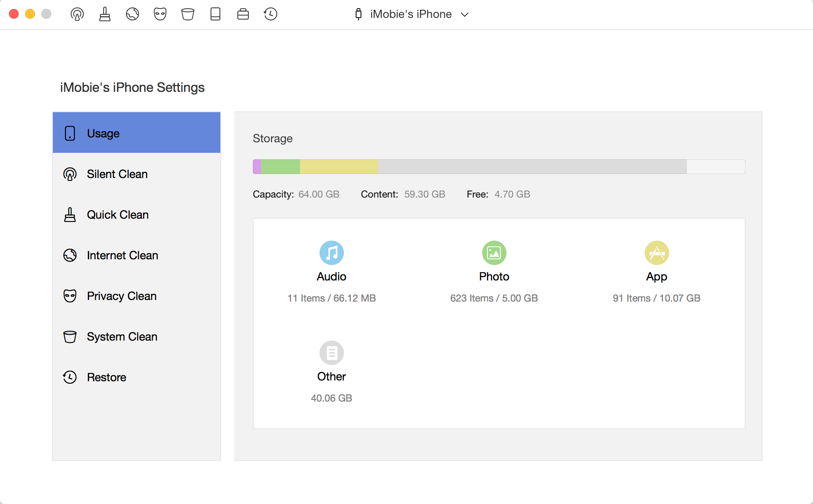Open System Clean in the sidebar
813x504 pixels.
click(137, 337)
